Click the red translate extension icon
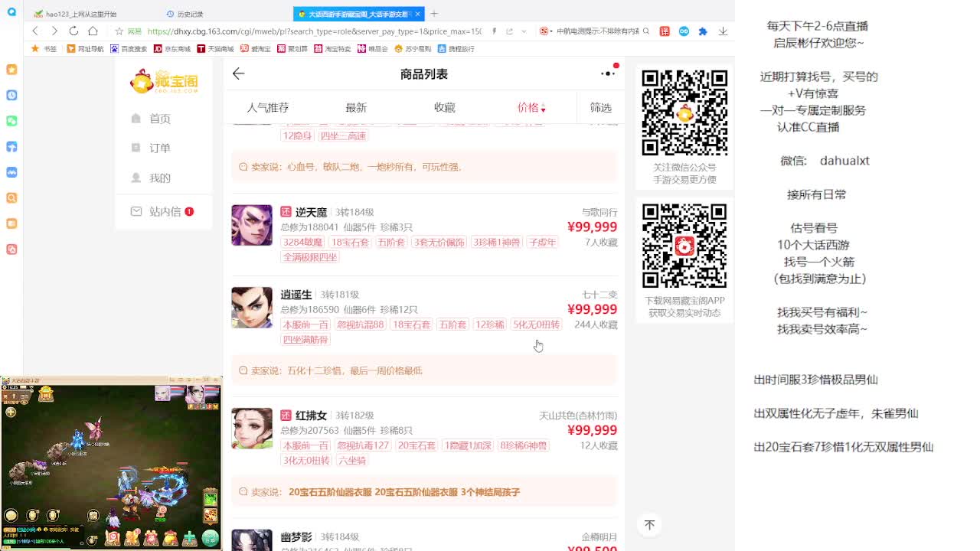Viewport: 980px width, 551px height. click(665, 31)
